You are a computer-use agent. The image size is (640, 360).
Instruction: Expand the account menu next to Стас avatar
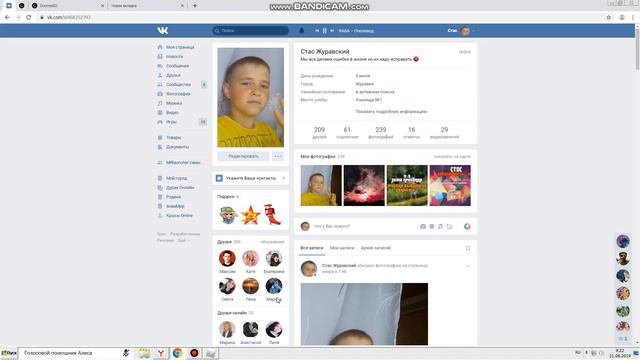[473, 31]
